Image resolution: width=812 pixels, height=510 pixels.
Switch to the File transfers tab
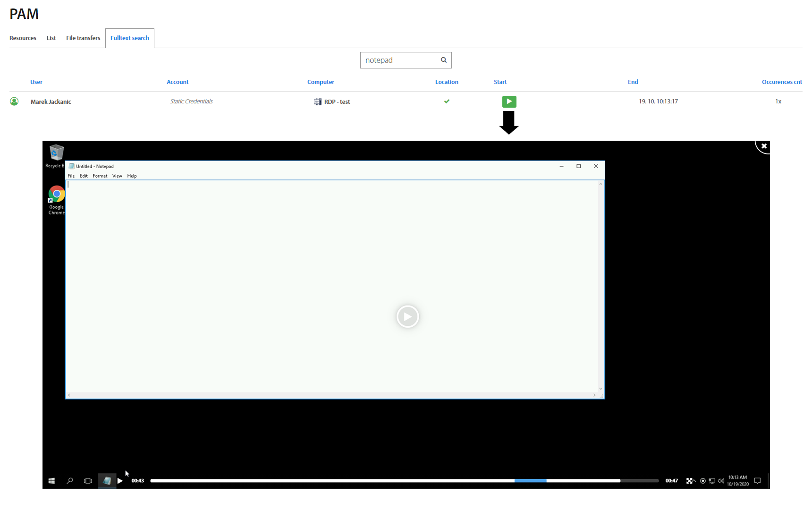tap(83, 38)
